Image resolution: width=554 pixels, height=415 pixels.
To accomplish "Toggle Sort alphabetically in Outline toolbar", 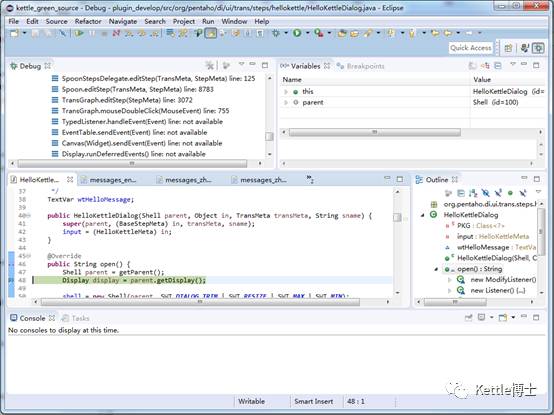I will (x=473, y=193).
